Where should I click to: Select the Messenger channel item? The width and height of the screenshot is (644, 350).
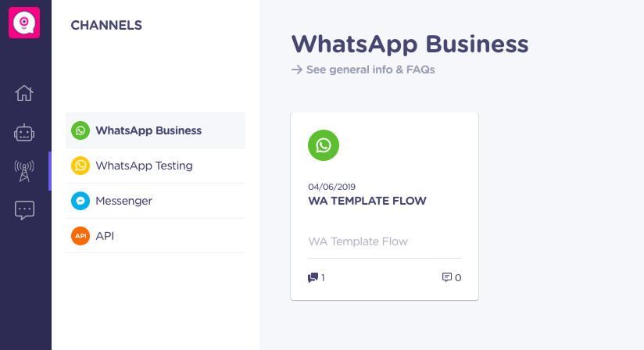tap(156, 201)
